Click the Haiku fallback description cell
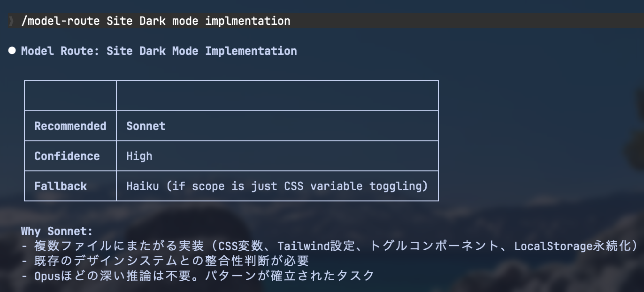The height and width of the screenshot is (292, 644). 277,186
